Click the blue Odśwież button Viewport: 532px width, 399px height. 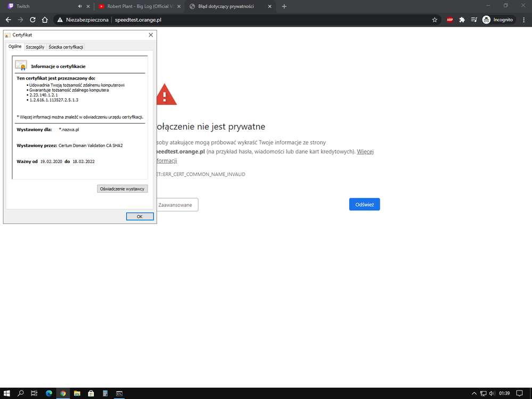point(364,204)
